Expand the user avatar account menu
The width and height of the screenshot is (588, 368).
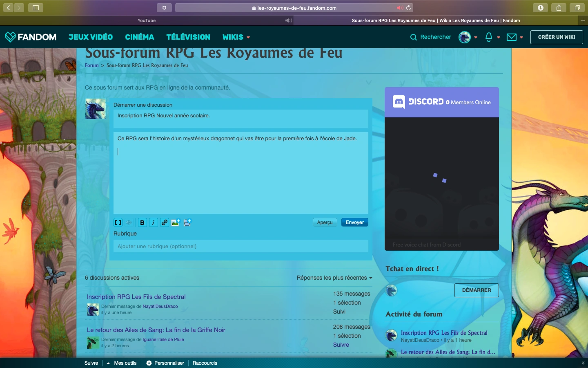468,37
